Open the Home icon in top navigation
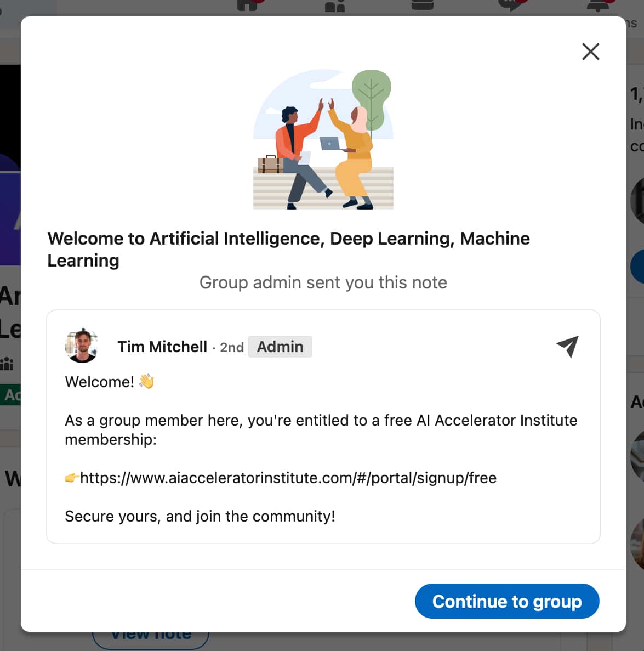The width and height of the screenshot is (644, 651). (248, 5)
